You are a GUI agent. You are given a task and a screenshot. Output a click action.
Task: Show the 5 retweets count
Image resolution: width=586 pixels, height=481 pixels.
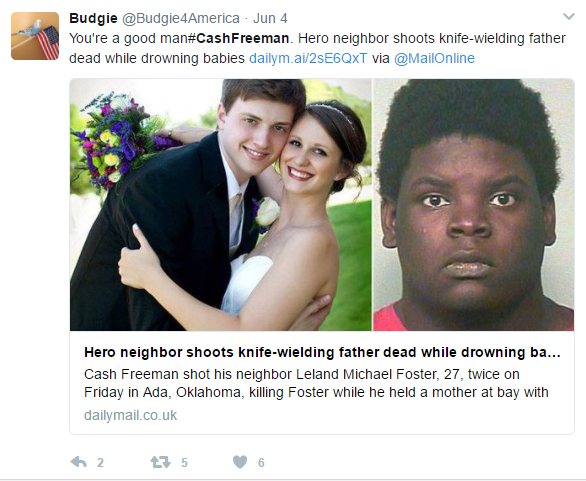point(184,463)
